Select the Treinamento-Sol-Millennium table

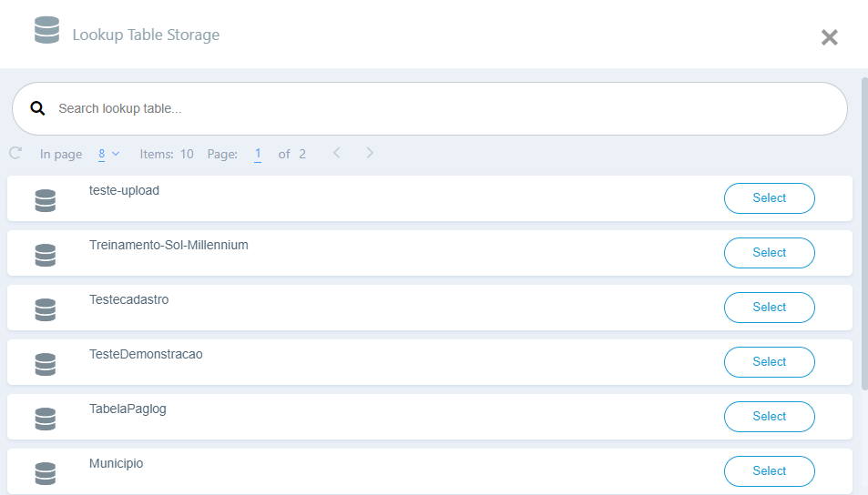[769, 253]
